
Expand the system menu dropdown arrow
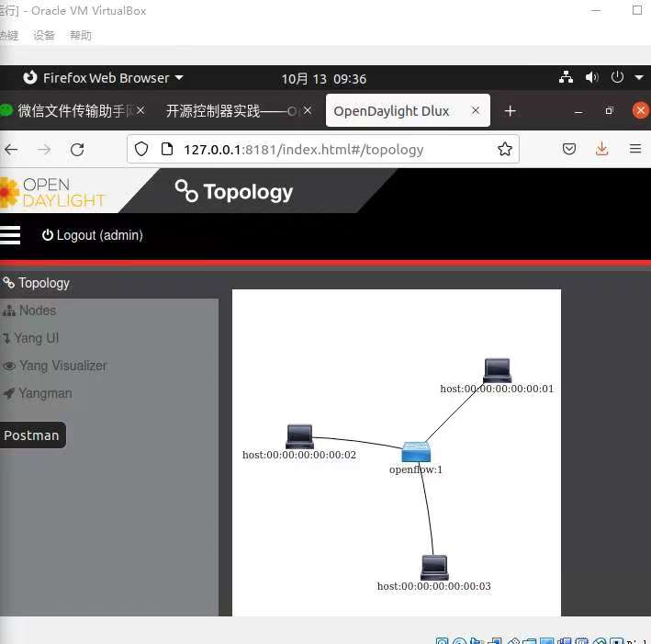tap(639, 77)
